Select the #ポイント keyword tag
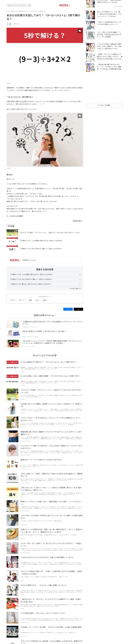 [x=22, y=300]
